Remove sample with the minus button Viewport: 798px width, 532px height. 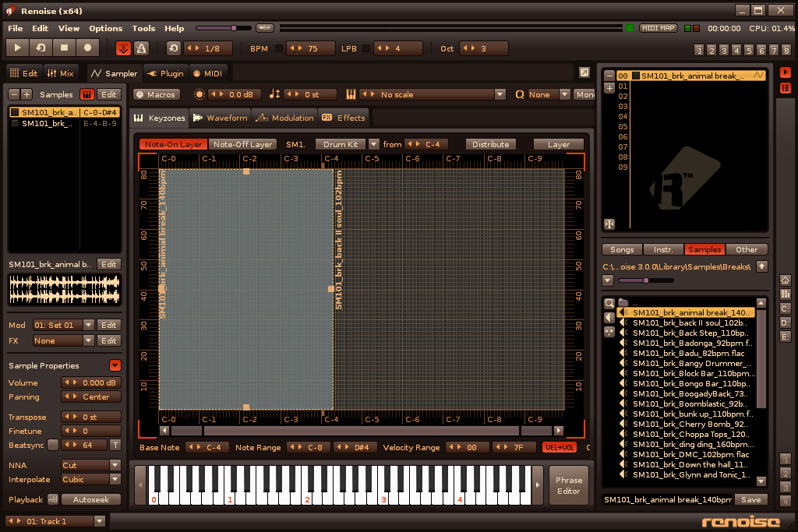click(x=14, y=94)
